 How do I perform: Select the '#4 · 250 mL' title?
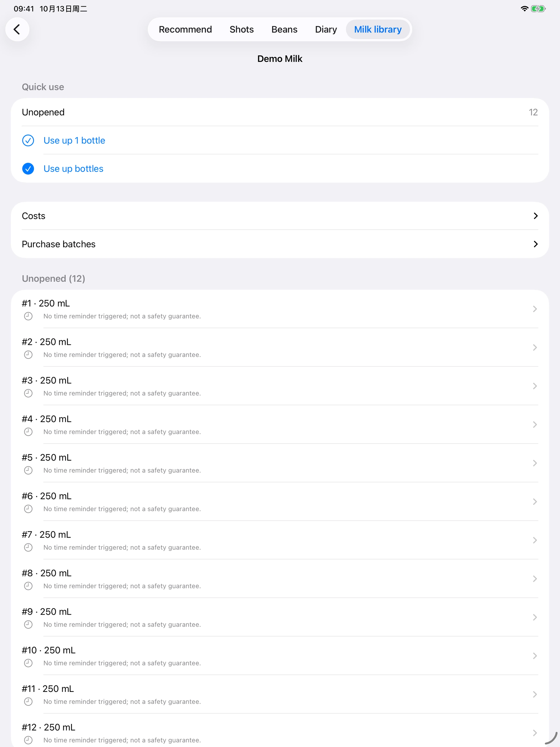[47, 419]
